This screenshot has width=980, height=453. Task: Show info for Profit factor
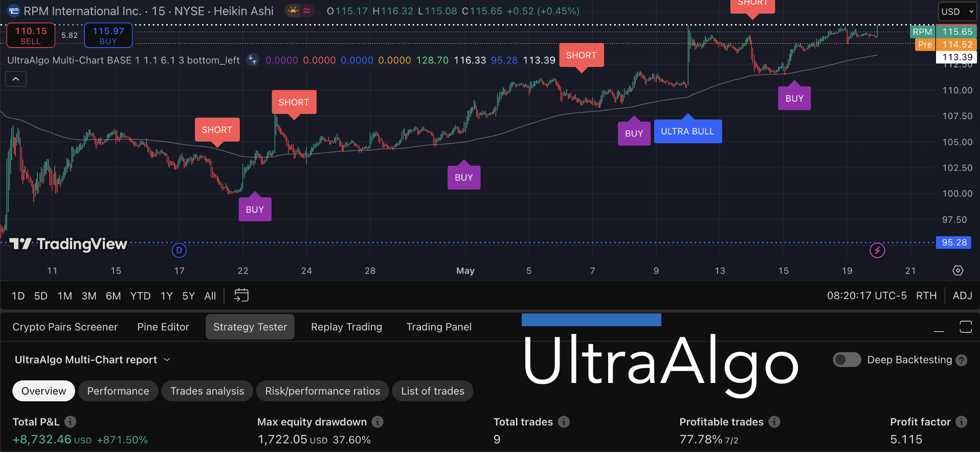pos(962,422)
